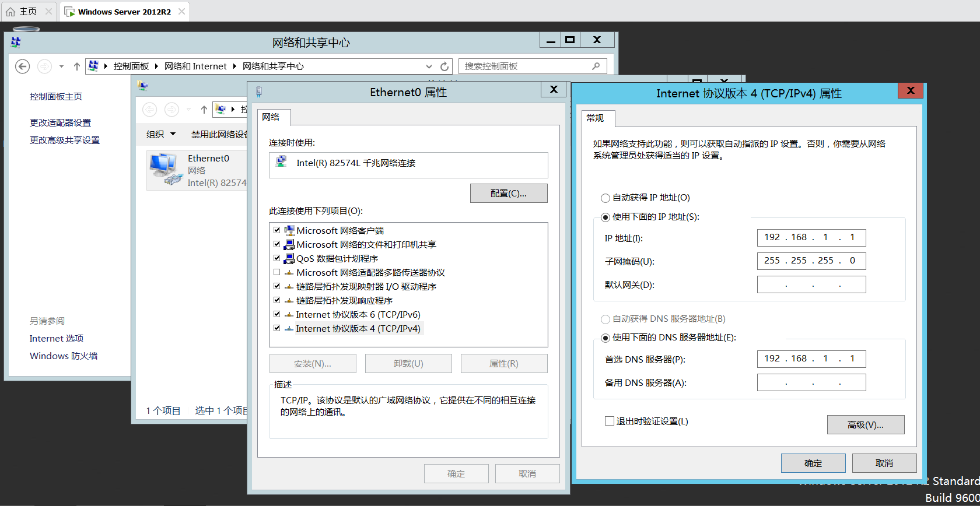The image size is (980, 506).
Task: Click the search magnifier in 搜索控制面板 box
Action: (596, 66)
